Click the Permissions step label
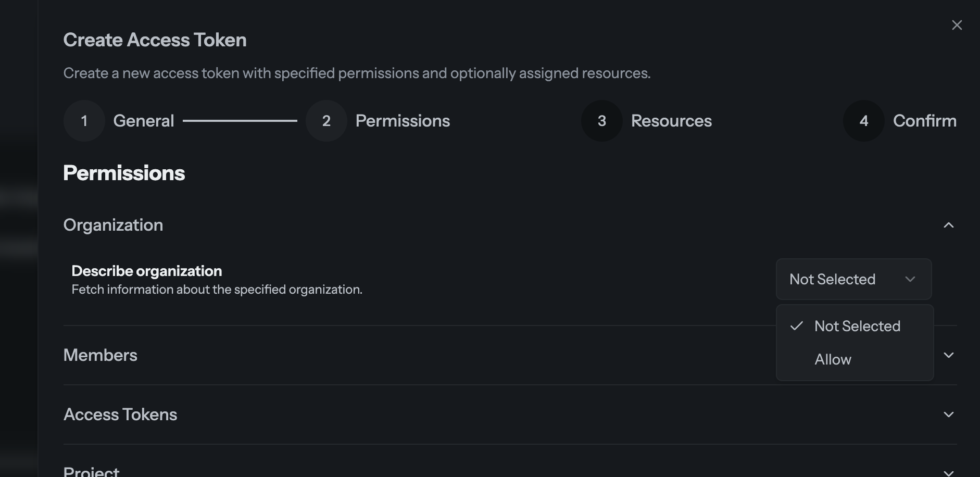This screenshot has width=980, height=477. pos(403,120)
